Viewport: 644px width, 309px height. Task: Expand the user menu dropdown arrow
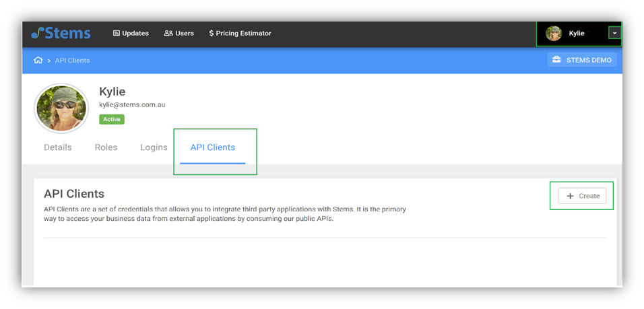coord(614,34)
